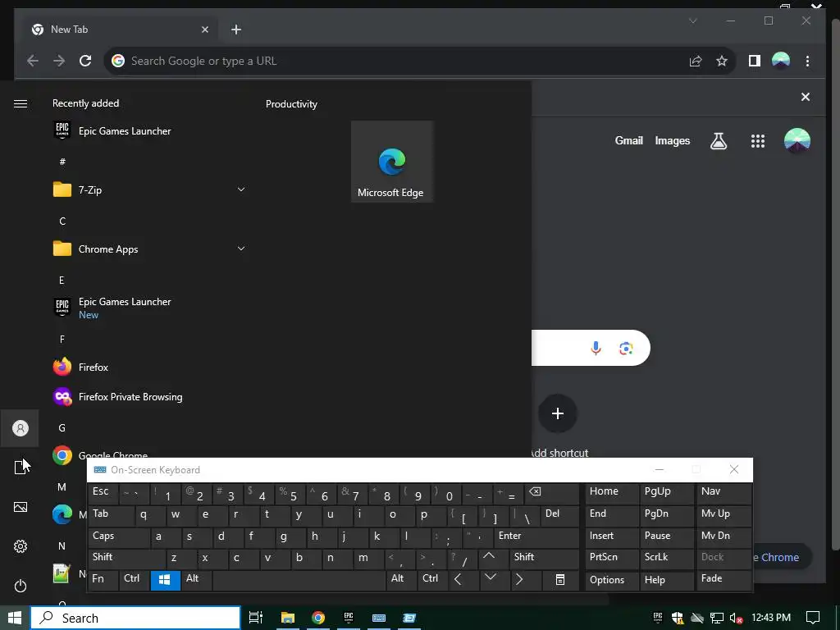Toggle the left Alt key

[196, 580]
